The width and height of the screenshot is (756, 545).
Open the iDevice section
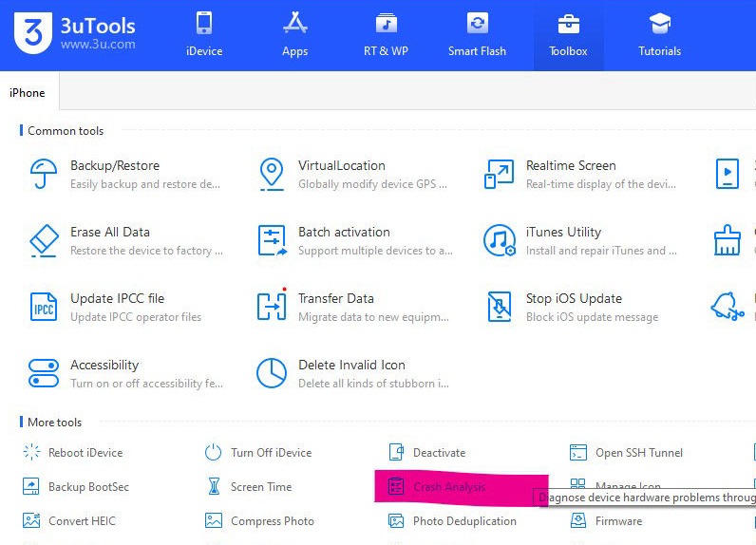click(x=204, y=35)
